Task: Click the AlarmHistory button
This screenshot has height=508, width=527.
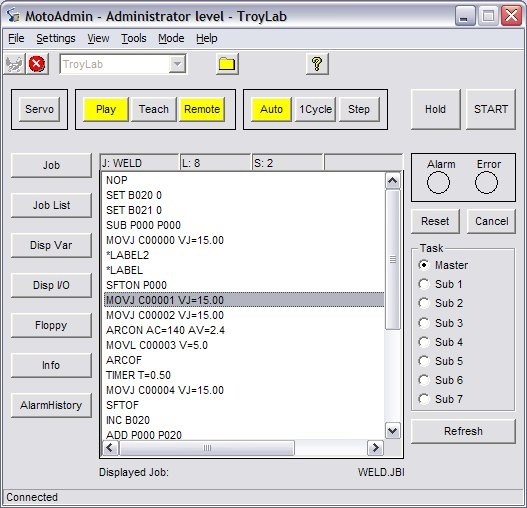Action: point(51,405)
